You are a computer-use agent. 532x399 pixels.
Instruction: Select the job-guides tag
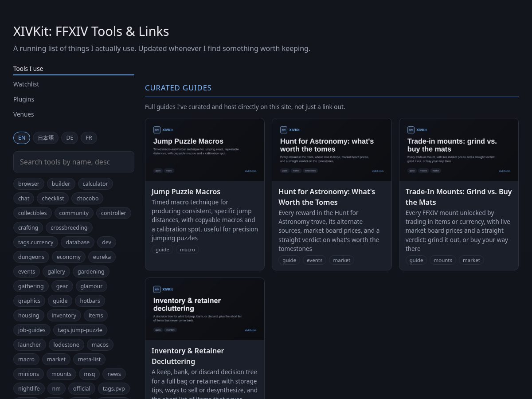point(32,330)
